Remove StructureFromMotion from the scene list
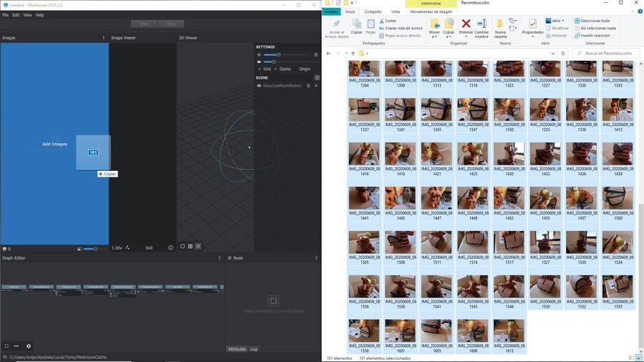 click(316, 86)
